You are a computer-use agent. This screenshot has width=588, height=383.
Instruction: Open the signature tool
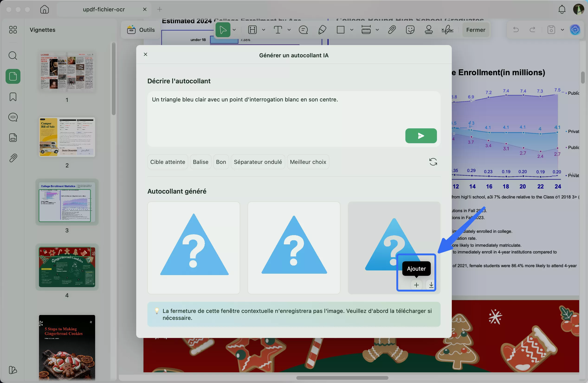point(447,30)
